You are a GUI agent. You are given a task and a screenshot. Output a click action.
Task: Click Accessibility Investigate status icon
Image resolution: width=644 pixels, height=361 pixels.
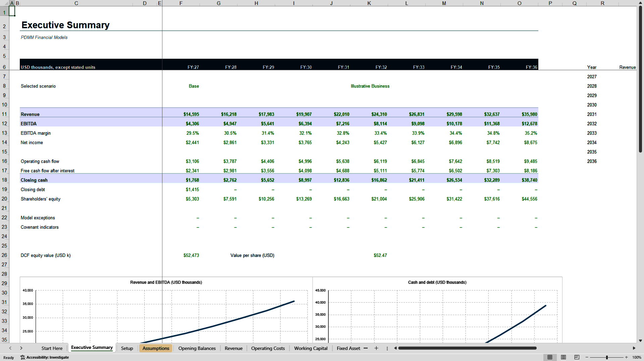click(x=23, y=357)
